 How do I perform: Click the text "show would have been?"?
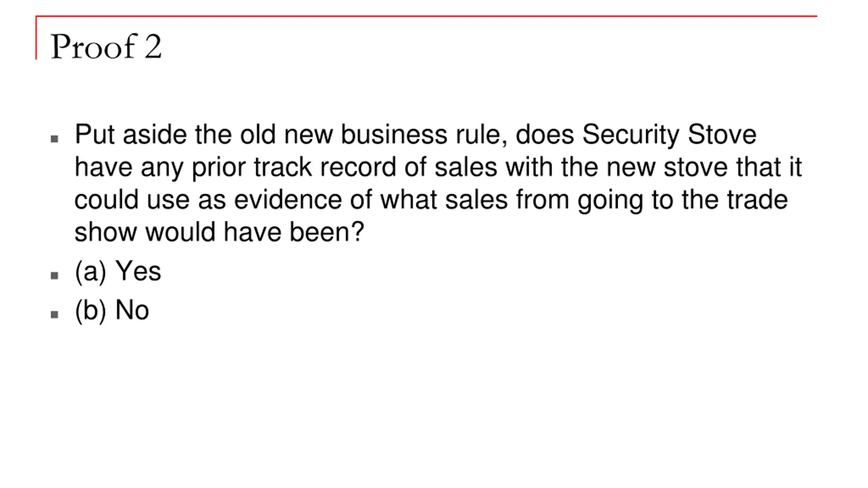[219, 232]
